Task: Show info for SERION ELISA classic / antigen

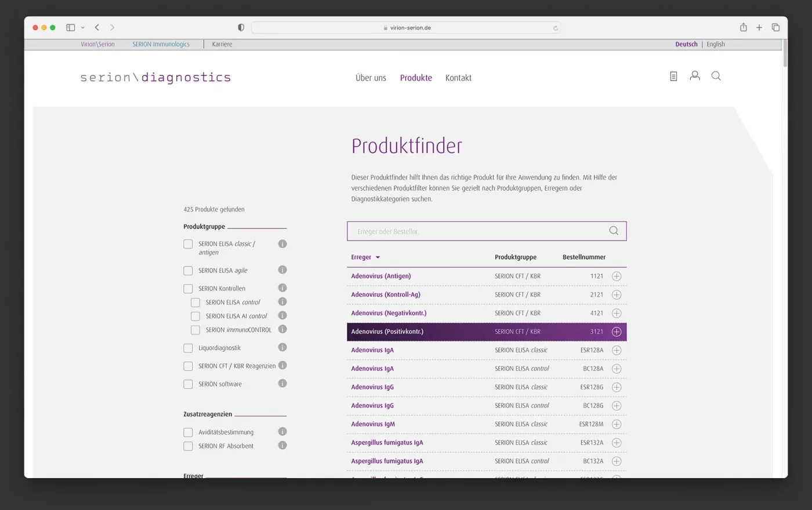Action: pyautogui.click(x=282, y=244)
